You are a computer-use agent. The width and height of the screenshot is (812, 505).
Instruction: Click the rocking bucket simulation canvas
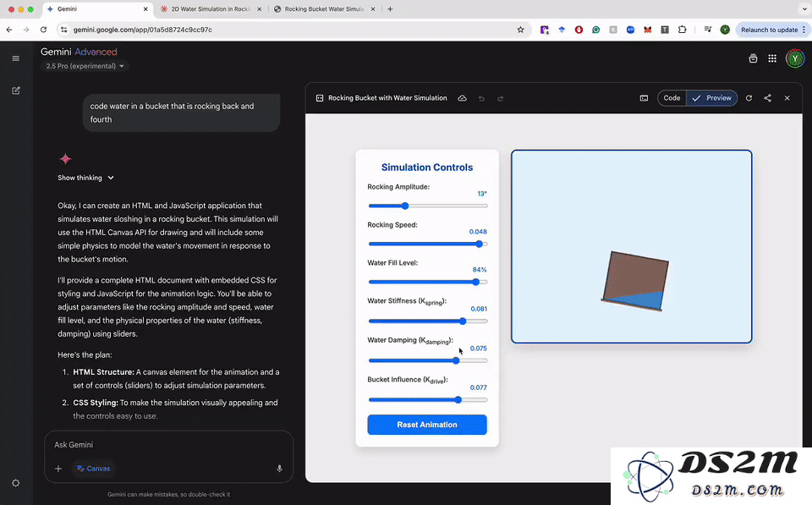pos(631,246)
